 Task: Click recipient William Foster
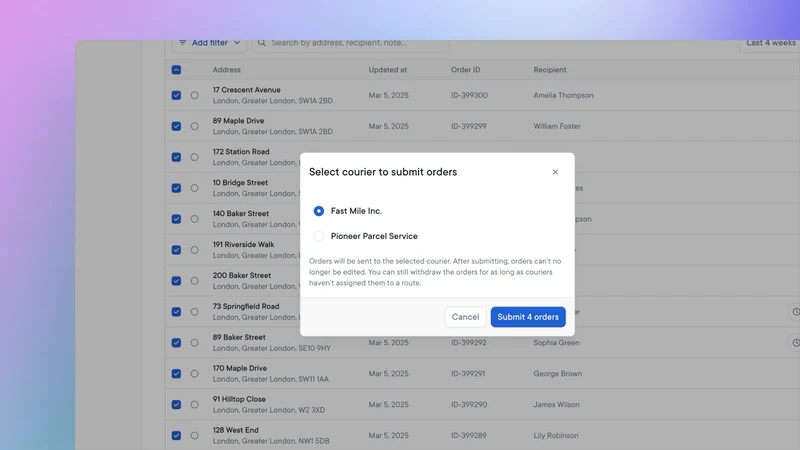point(557,126)
